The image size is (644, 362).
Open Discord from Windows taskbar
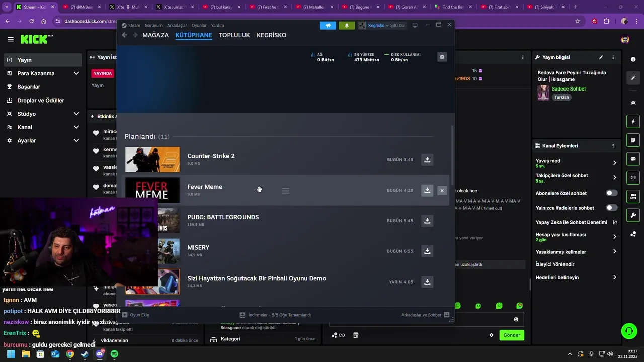pos(100,354)
